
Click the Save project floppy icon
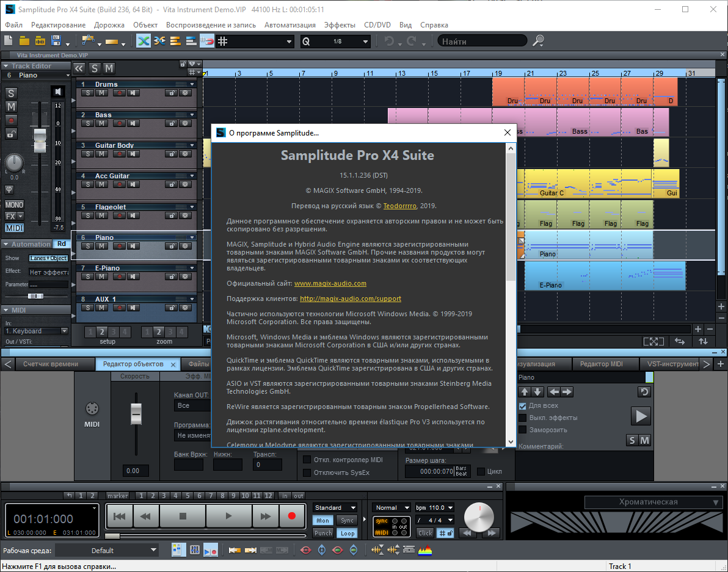56,41
